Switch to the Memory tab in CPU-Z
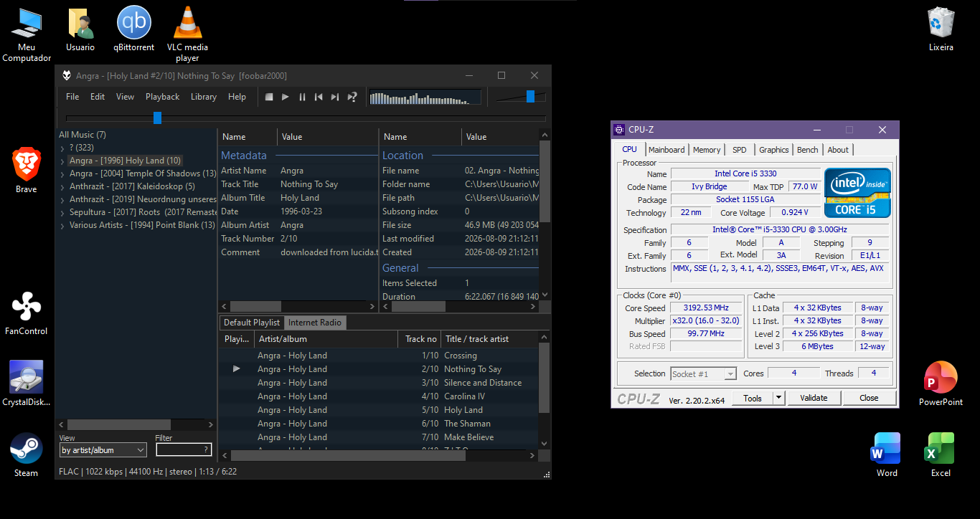 click(707, 150)
